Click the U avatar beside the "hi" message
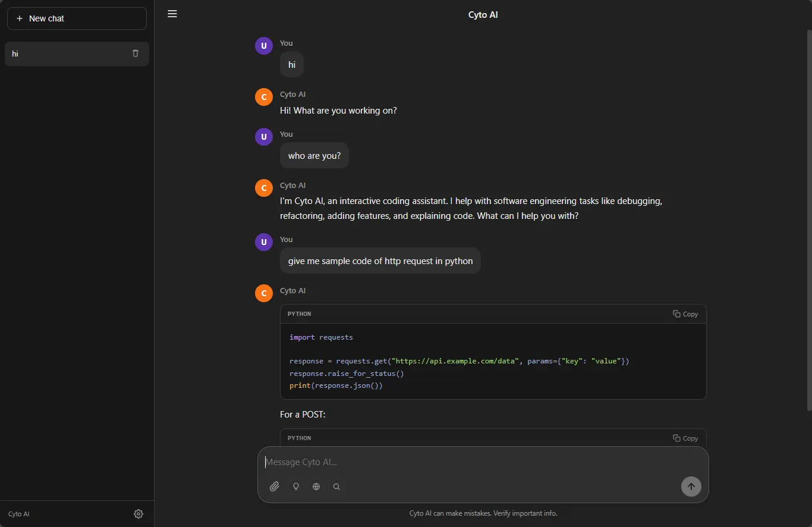The width and height of the screenshot is (812, 527). pyautogui.click(x=264, y=46)
